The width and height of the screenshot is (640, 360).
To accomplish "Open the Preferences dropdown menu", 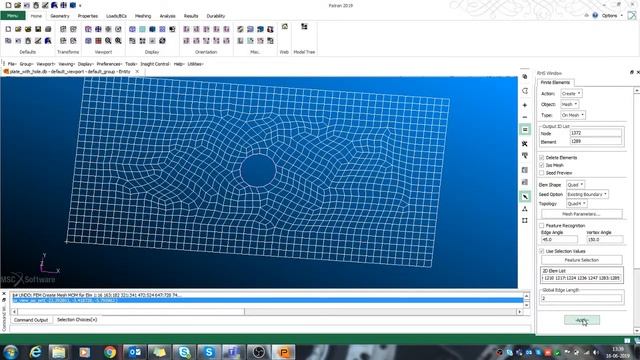I will [x=109, y=64].
